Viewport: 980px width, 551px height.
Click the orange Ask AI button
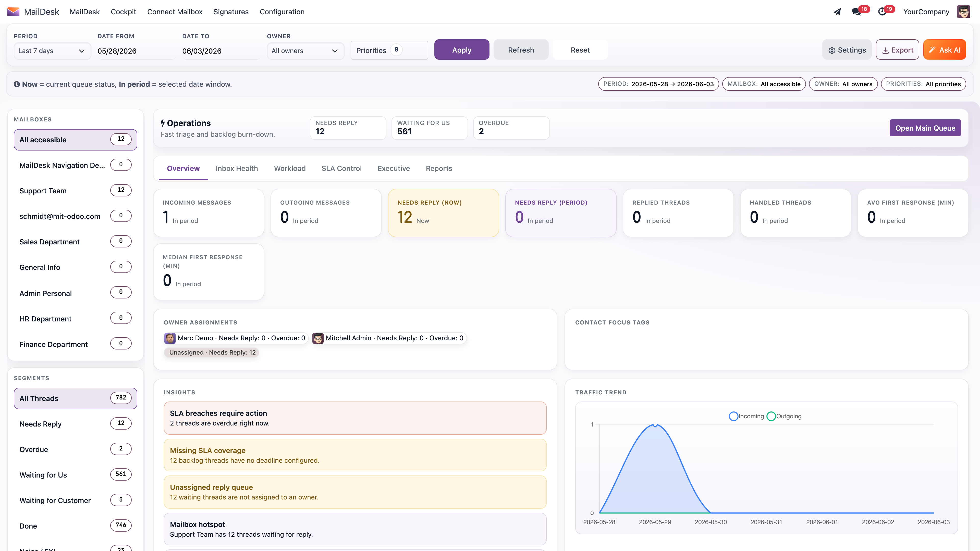tap(945, 50)
